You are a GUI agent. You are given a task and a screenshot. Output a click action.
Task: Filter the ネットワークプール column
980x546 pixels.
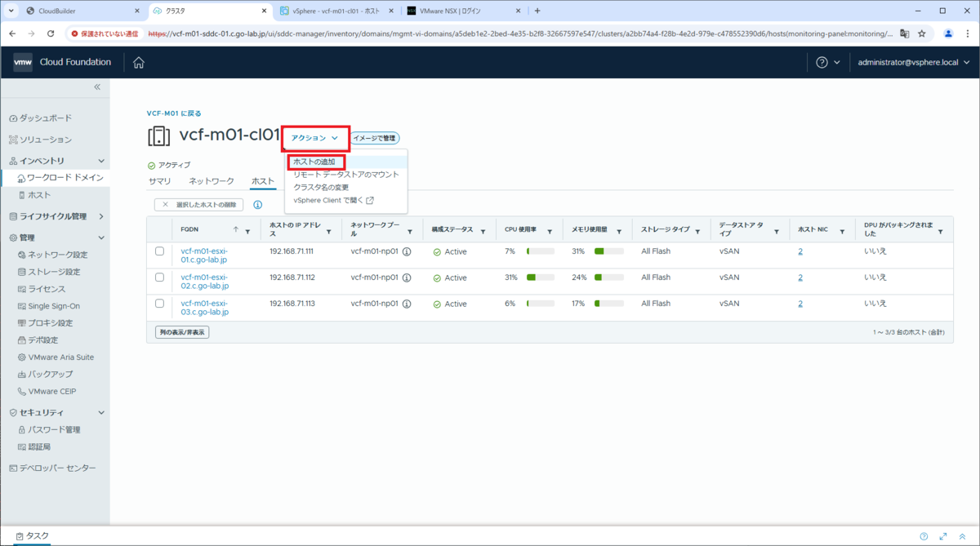click(411, 231)
